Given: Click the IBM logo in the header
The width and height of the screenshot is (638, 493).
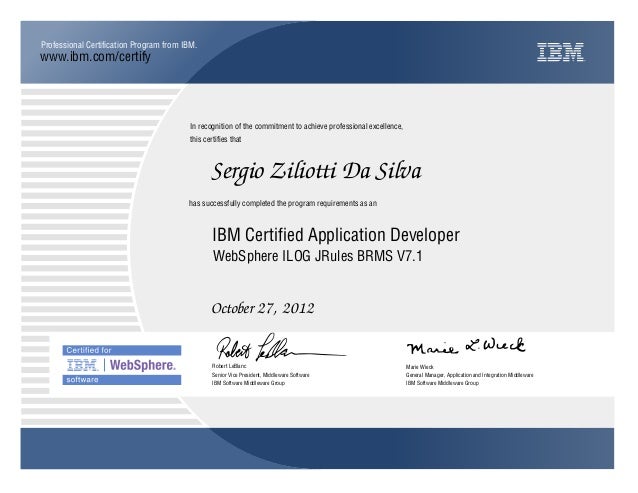Looking at the screenshot, I should click(x=560, y=52).
